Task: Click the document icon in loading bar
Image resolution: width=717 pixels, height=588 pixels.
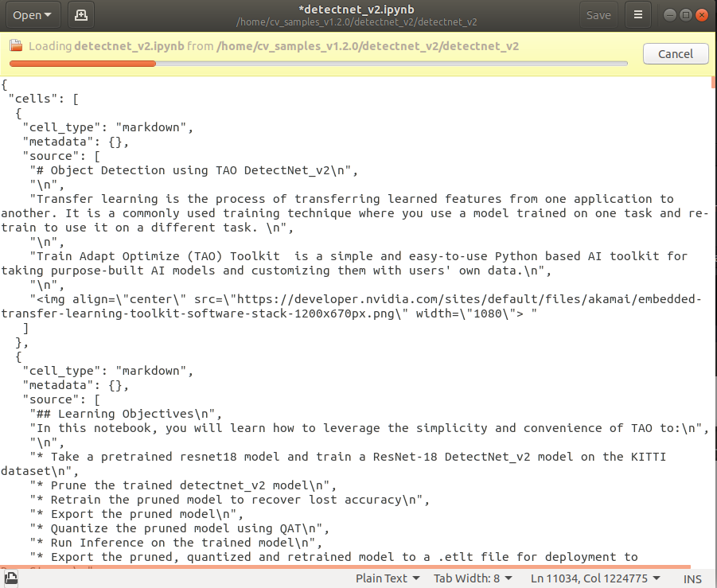Action: [x=16, y=45]
